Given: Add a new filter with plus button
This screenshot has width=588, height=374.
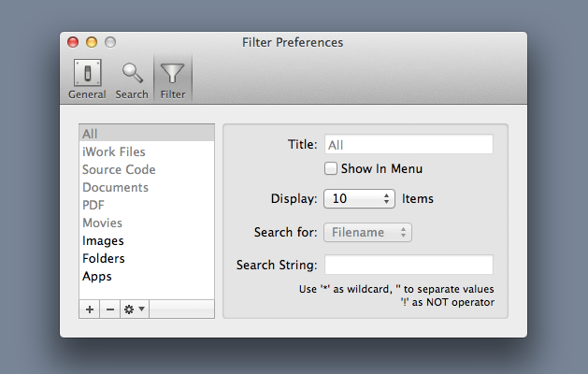Looking at the screenshot, I should pos(89,309).
